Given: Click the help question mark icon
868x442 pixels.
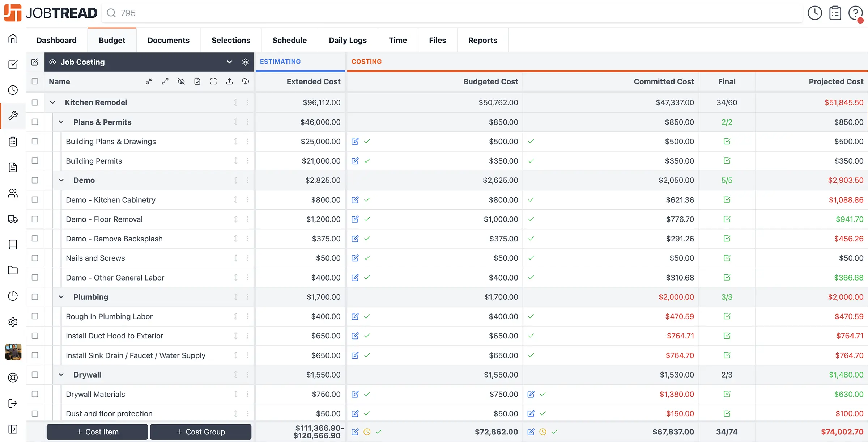Looking at the screenshot, I should pyautogui.click(x=855, y=13).
